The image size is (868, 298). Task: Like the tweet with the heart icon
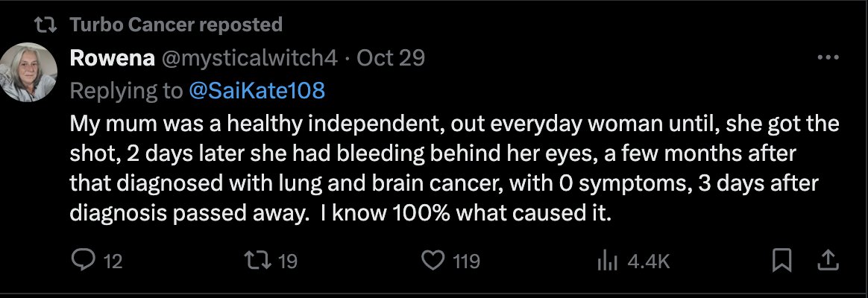433,261
